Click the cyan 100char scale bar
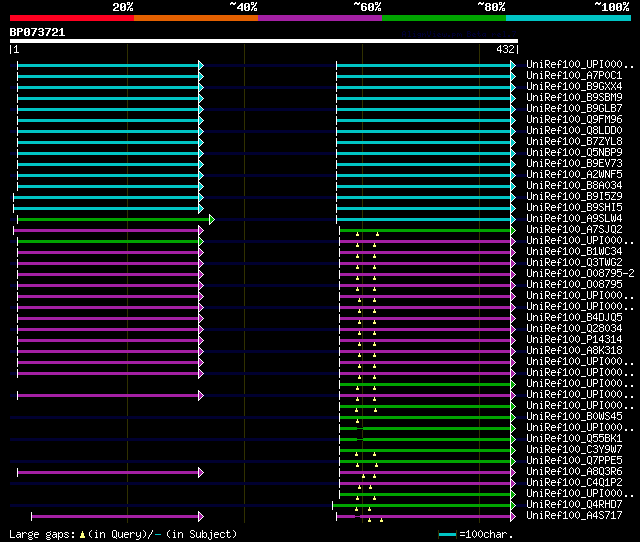This screenshot has width=640, height=542. point(447,534)
